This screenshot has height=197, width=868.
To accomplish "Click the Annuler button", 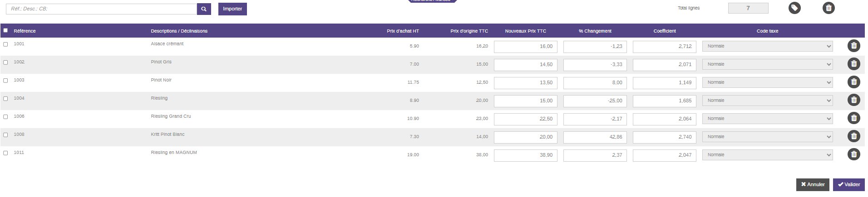I will point(812,185).
